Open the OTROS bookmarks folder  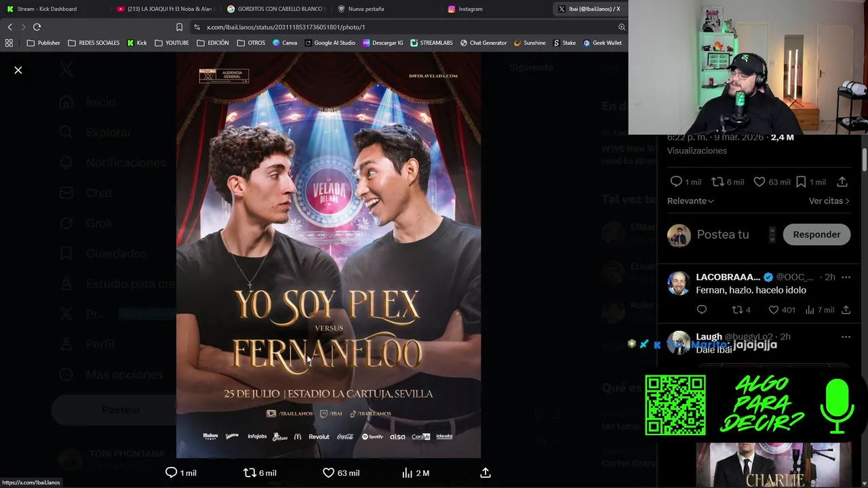coord(251,43)
